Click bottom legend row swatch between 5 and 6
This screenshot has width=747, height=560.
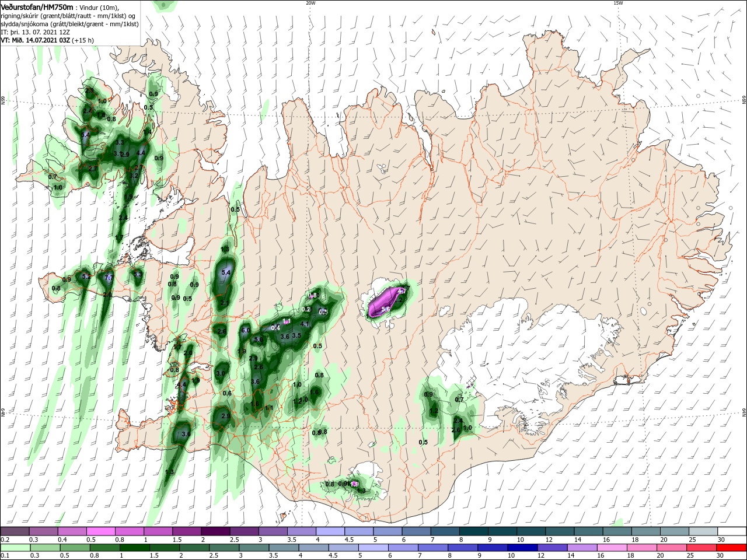point(373,548)
